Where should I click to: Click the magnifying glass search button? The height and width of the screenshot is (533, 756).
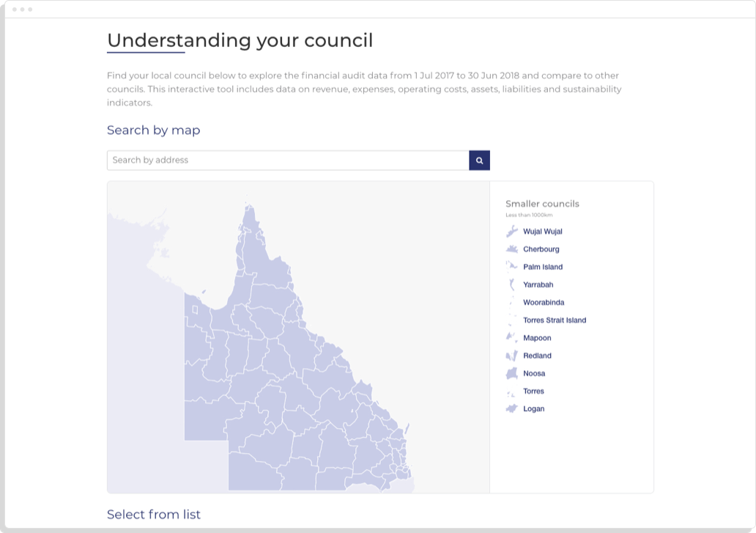[x=479, y=160]
